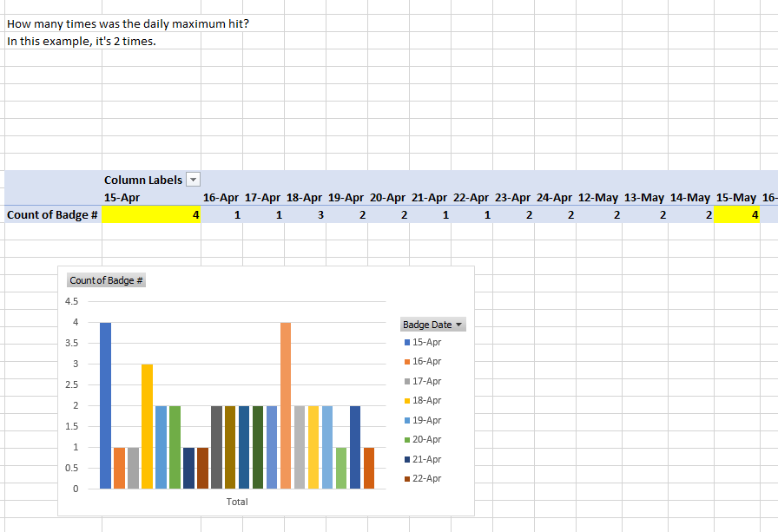Click the 15-Apr legend entry text
778x532 pixels.
coord(426,342)
